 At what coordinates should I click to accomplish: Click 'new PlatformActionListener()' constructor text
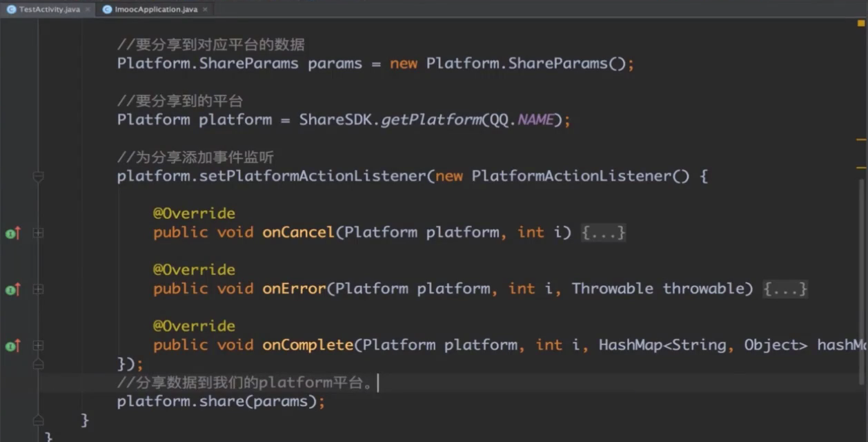point(562,176)
